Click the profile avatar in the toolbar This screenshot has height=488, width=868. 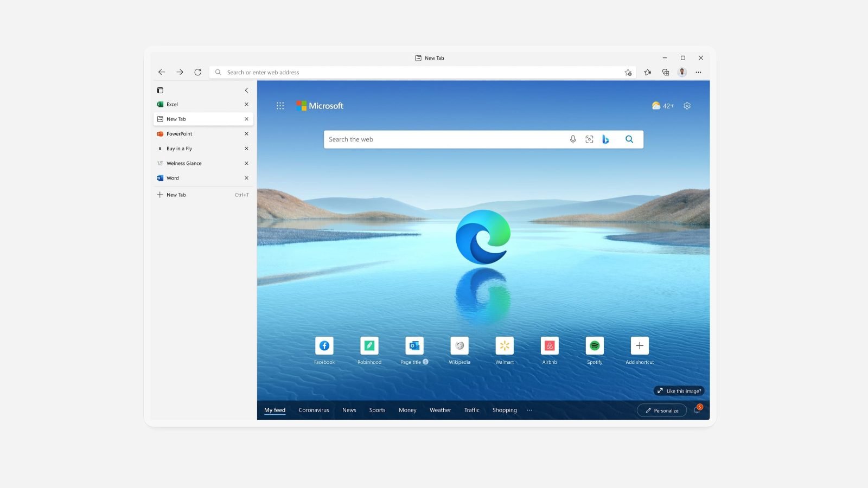click(681, 72)
